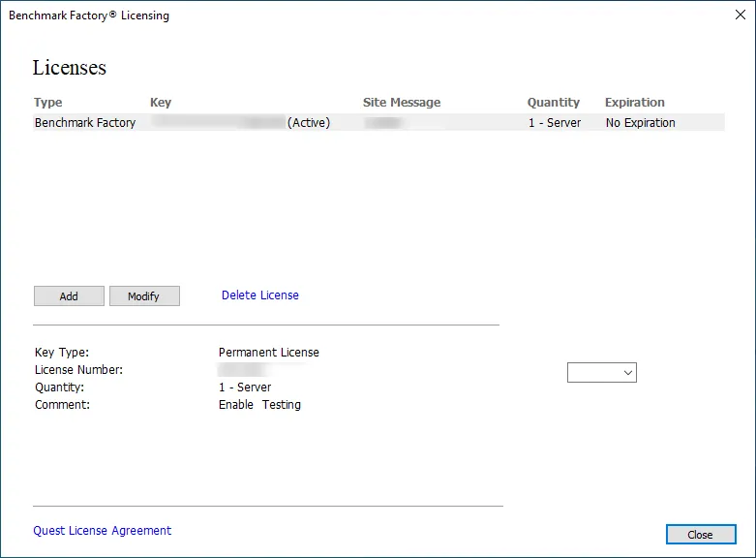This screenshot has height=558, width=756.
Task: Click the Site Message column header
Action: 402,103
